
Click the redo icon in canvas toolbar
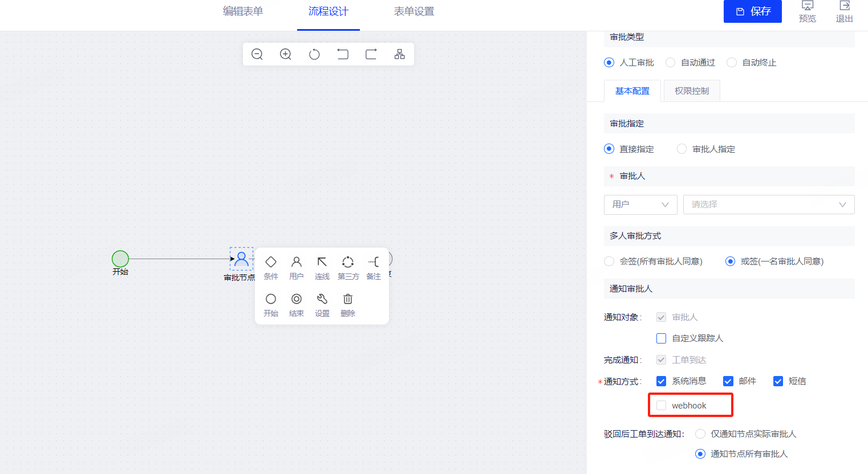coord(371,54)
